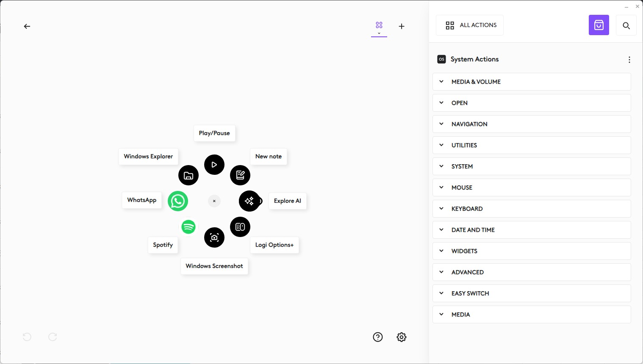Click the New note icon
The height and width of the screenshot is (364, 643).
point(240,175)
